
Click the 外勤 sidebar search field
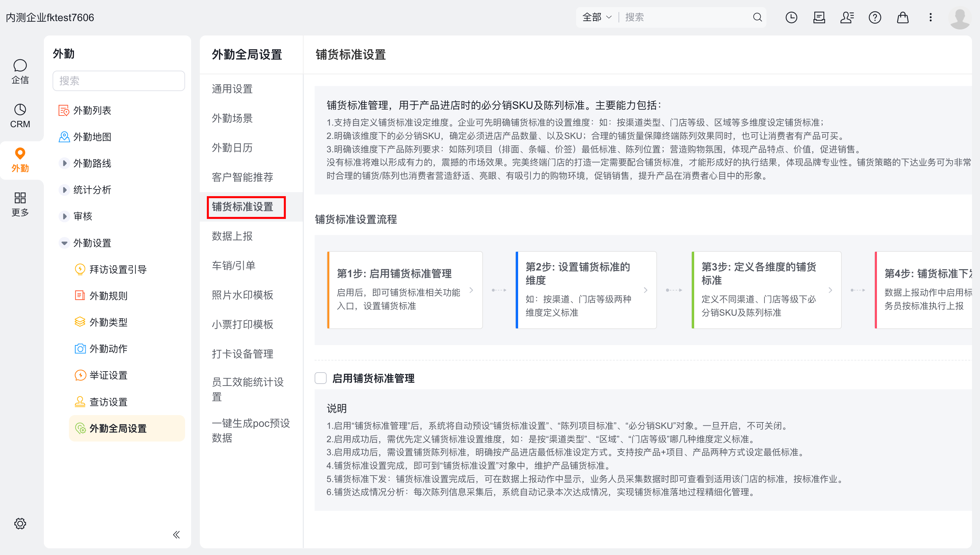click(x=118, y=81)
